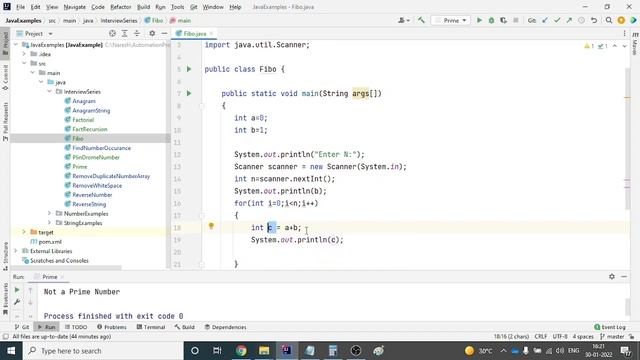This screenshot has width=640, height=360.
Task: Open the Event Log
Action: (x=610, y=327)
